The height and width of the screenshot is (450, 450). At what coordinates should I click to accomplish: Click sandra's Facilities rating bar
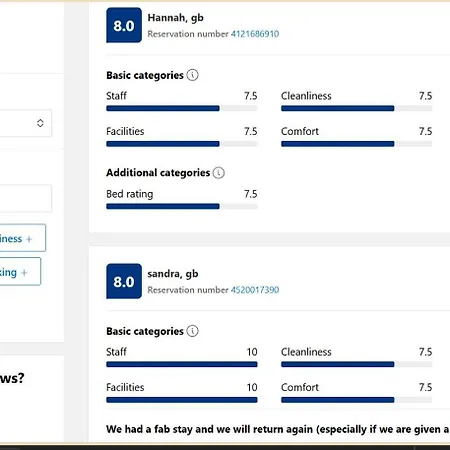(x=182, y=400)
